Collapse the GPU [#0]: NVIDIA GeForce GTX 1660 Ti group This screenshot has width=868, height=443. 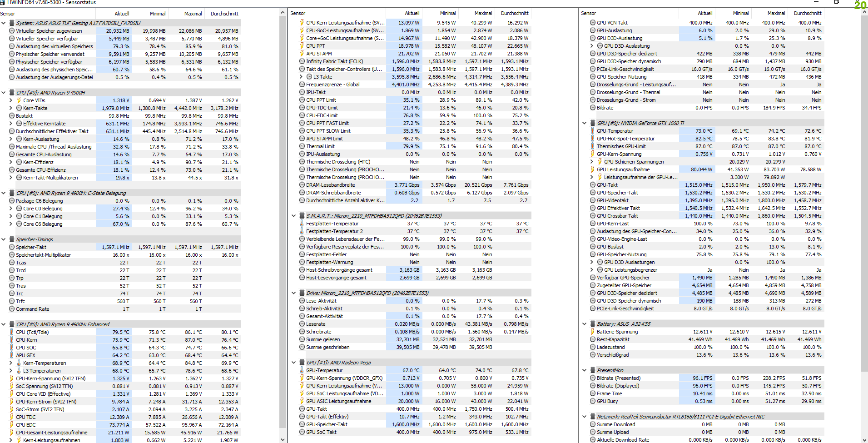click(585, 123)
